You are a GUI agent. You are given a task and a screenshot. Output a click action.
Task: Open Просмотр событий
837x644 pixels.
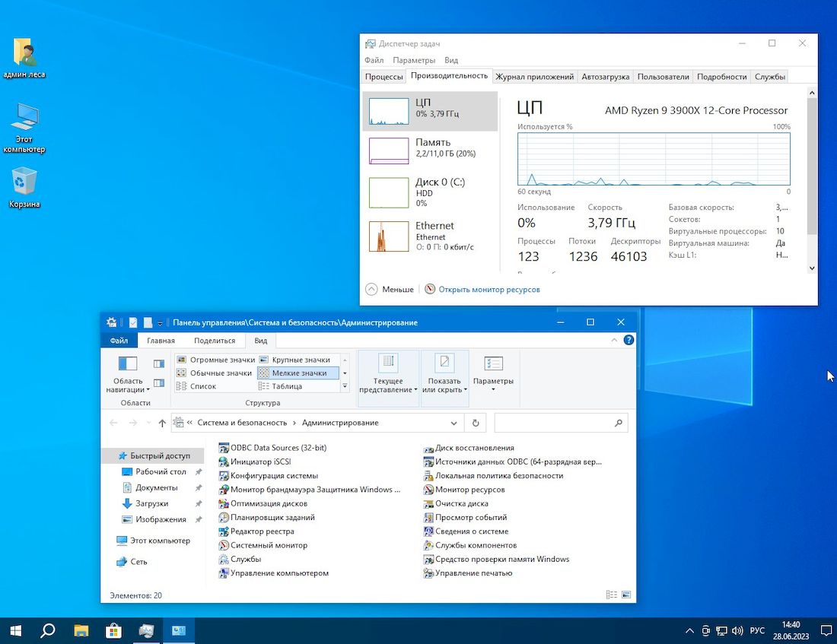(470, 517)
